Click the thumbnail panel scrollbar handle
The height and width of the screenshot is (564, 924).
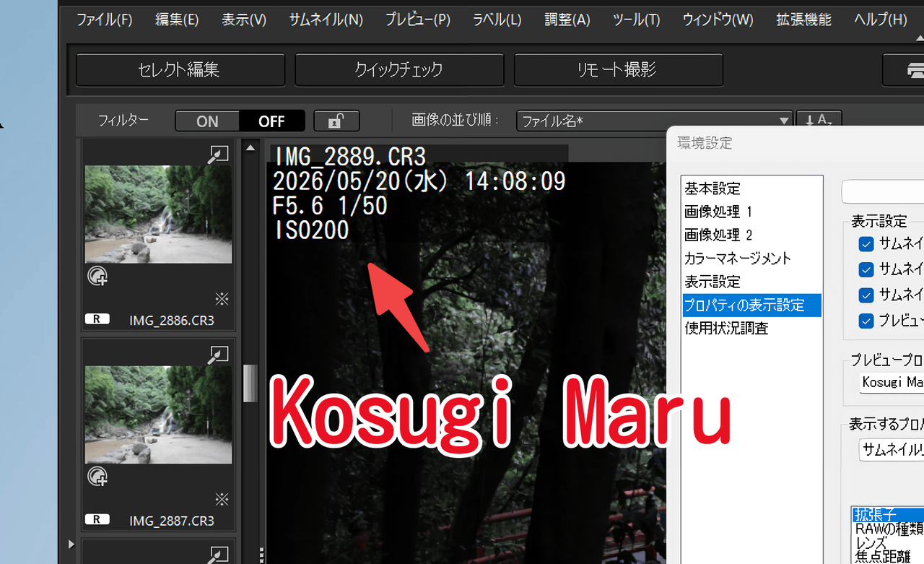pyautogui.click(x=250, y=383)
